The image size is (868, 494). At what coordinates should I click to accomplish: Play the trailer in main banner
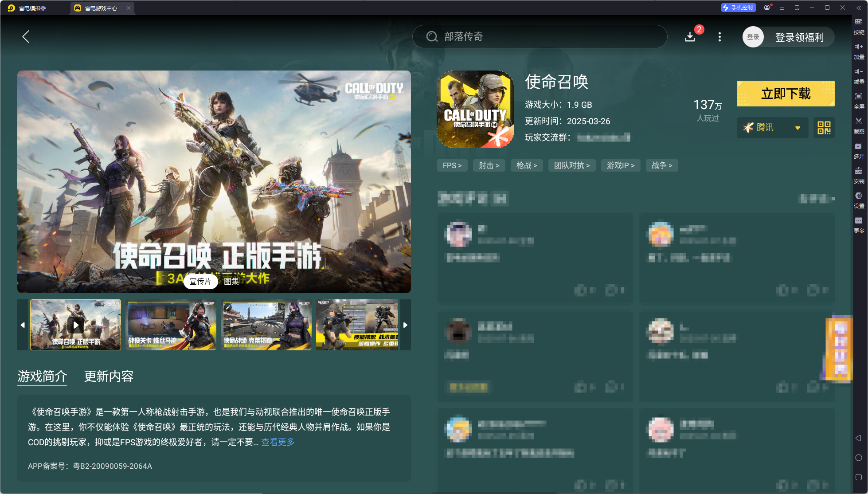point(214,181)
